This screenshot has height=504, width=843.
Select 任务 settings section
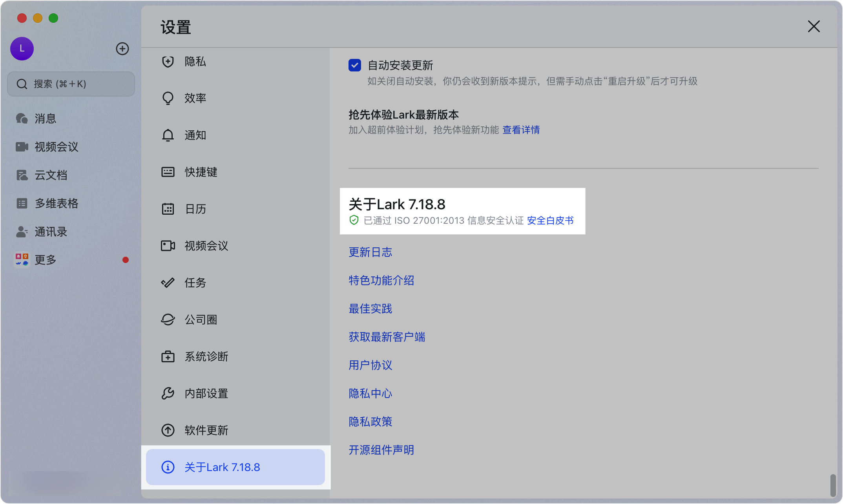click(x=235, y=283)
